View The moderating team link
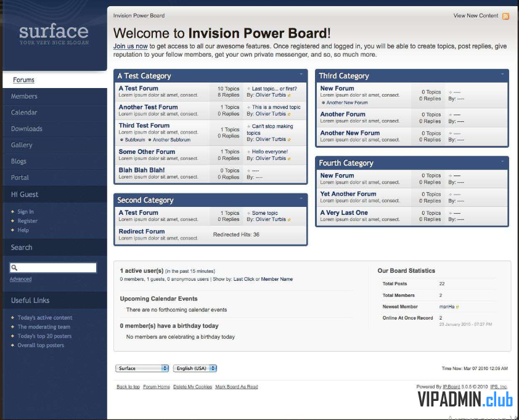The height and width of the screenshot is (420, 519). pos(44,327)
